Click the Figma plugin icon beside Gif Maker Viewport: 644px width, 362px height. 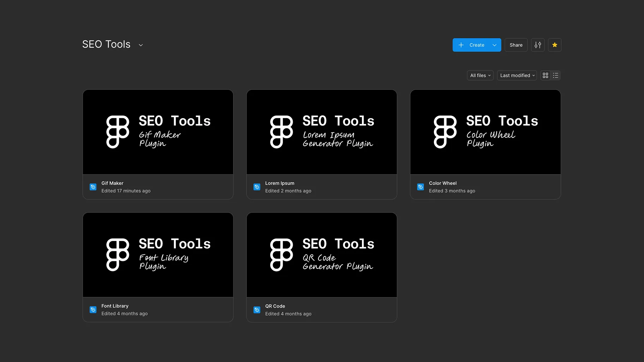93,187
